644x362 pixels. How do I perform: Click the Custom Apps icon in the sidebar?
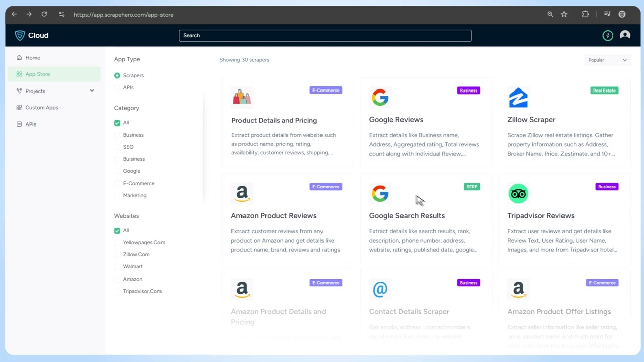[19, 108]
